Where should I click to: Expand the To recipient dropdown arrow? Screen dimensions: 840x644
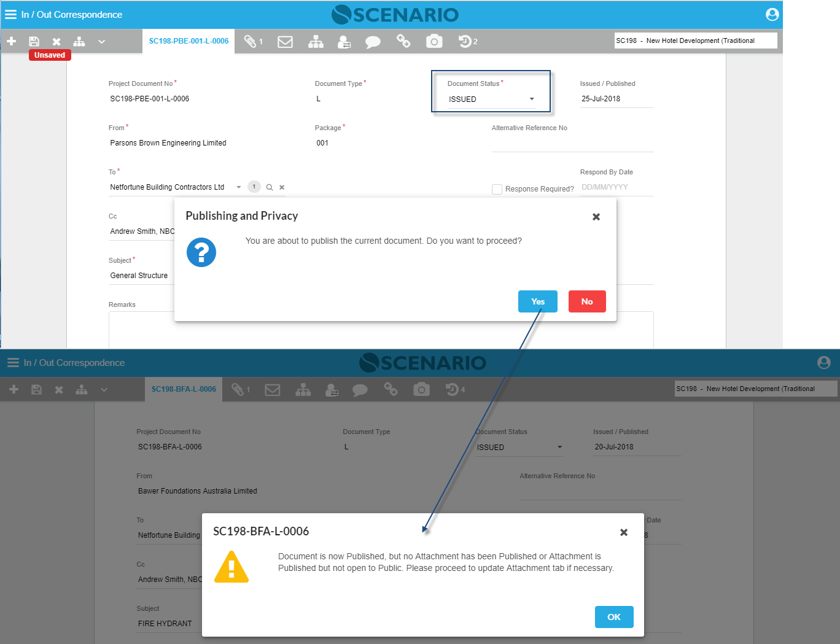pyautogui.click(x=239, y=187)
